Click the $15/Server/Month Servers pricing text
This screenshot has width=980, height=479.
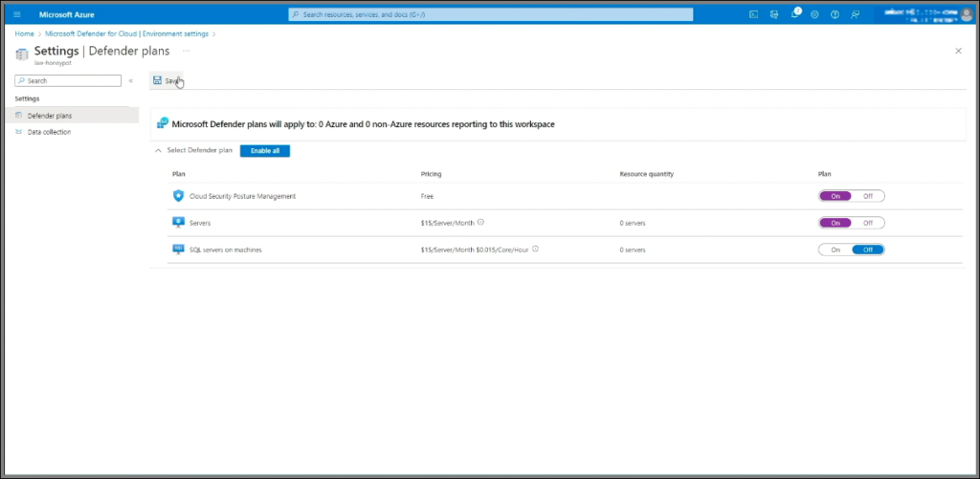click(x=448, y=223)
